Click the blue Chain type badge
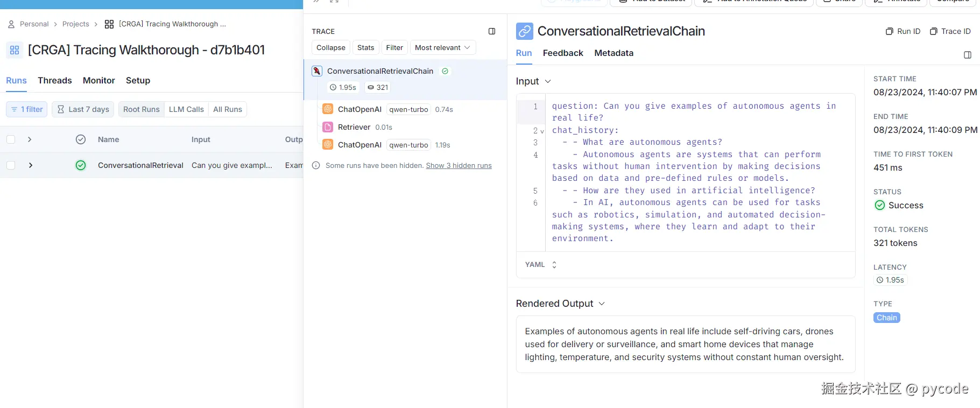Image resolution: width=980 pixels, height=408 pixels. pyautogui.click(x=887, y=318)
